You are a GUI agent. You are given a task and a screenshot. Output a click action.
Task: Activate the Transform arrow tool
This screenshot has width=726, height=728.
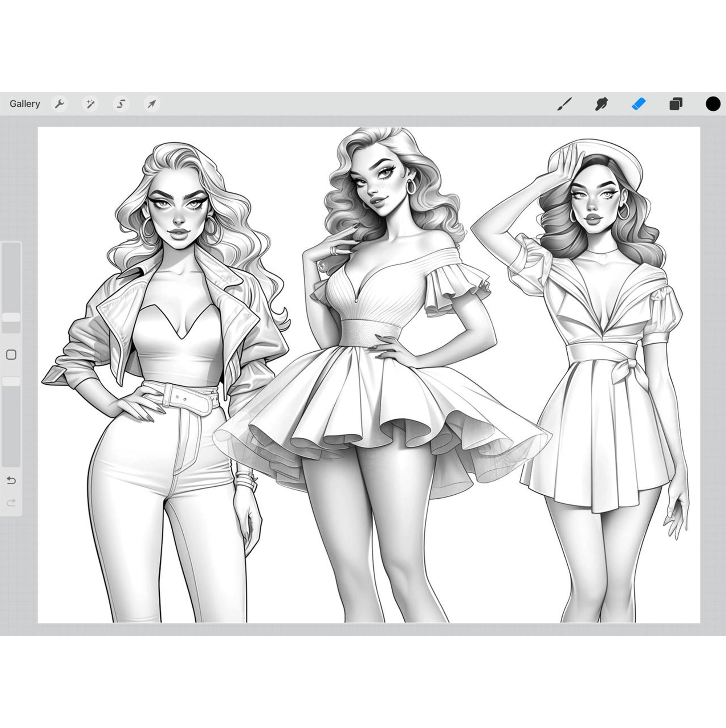151,104
